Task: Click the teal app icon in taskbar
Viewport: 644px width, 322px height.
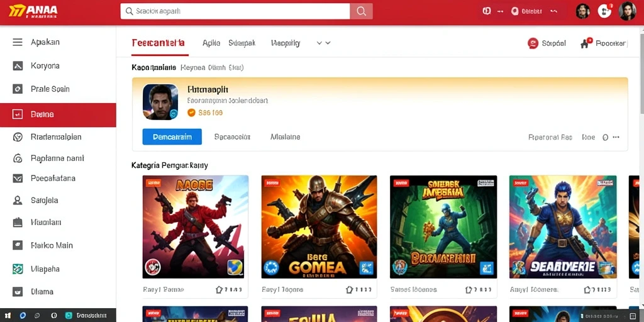Action: click(69, 316)
